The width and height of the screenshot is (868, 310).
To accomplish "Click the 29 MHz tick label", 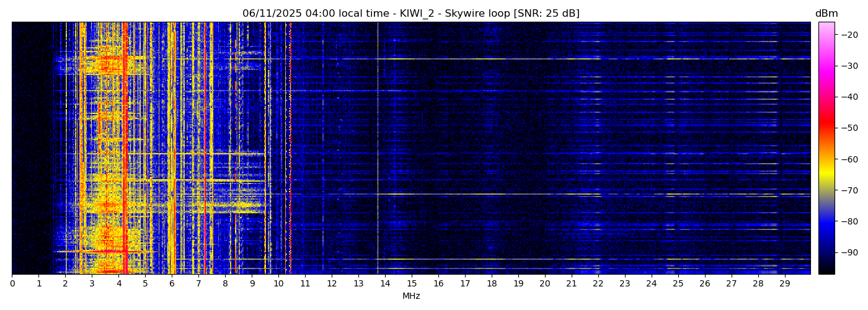I will [x=784, y=283].
